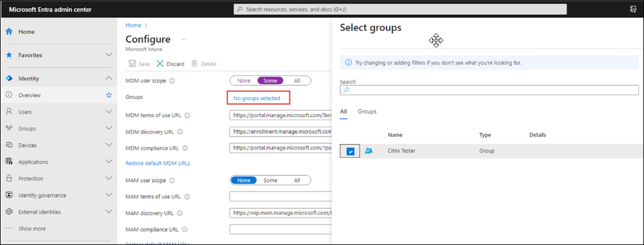Set MAM user scope to Some
The image size is (644, 245).
point(270,180)
